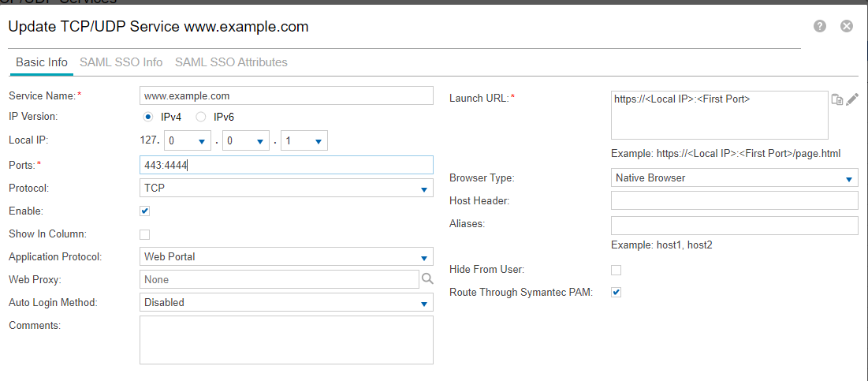
Task: Select the IPv6 radio button
Action: coord(200,117)
